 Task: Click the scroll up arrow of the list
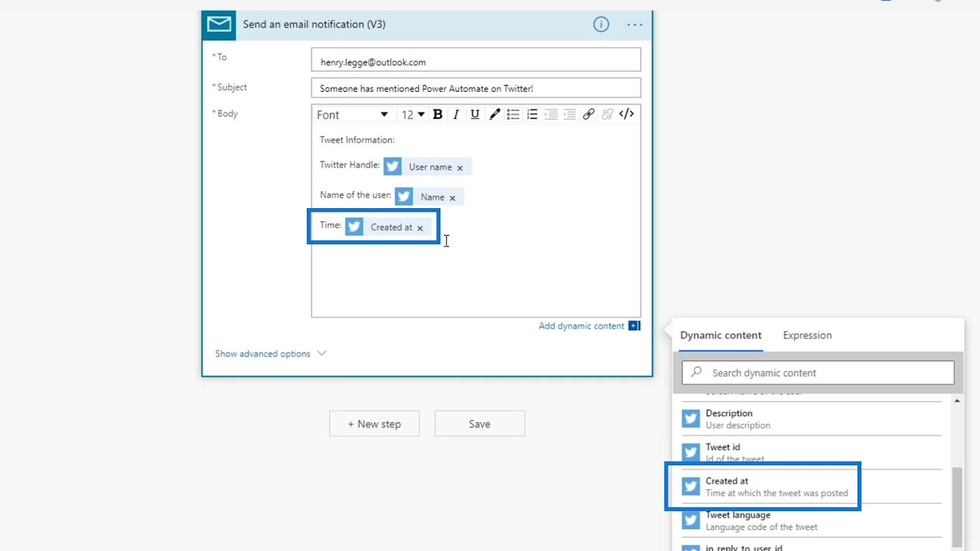[x=957, y=400]
